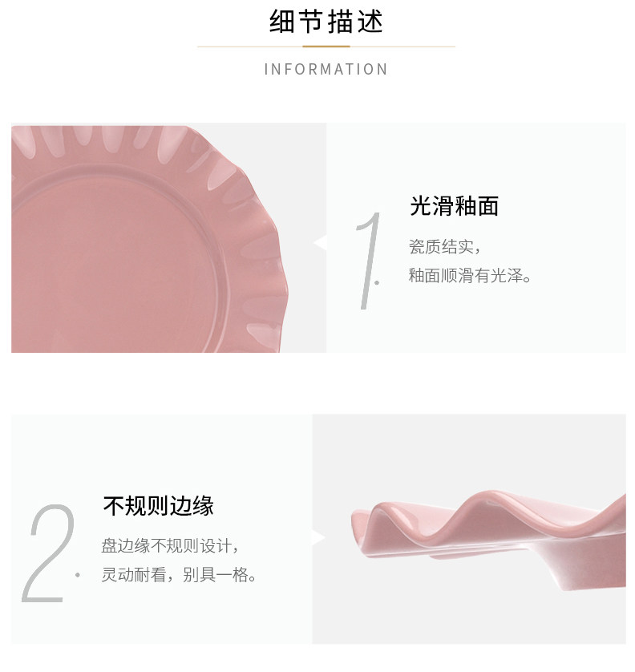Select the 光滑釉面 title

454,206
